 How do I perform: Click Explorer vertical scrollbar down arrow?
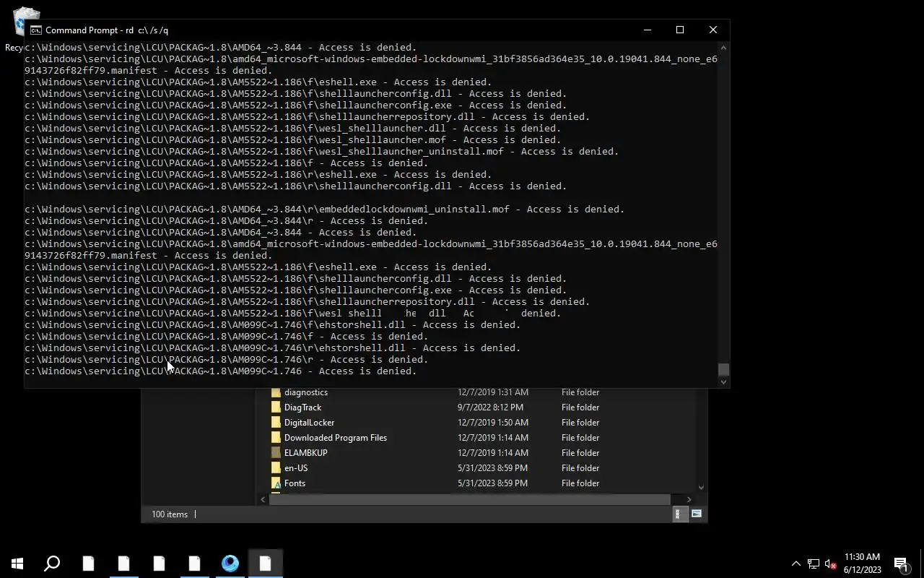(700, 488)
